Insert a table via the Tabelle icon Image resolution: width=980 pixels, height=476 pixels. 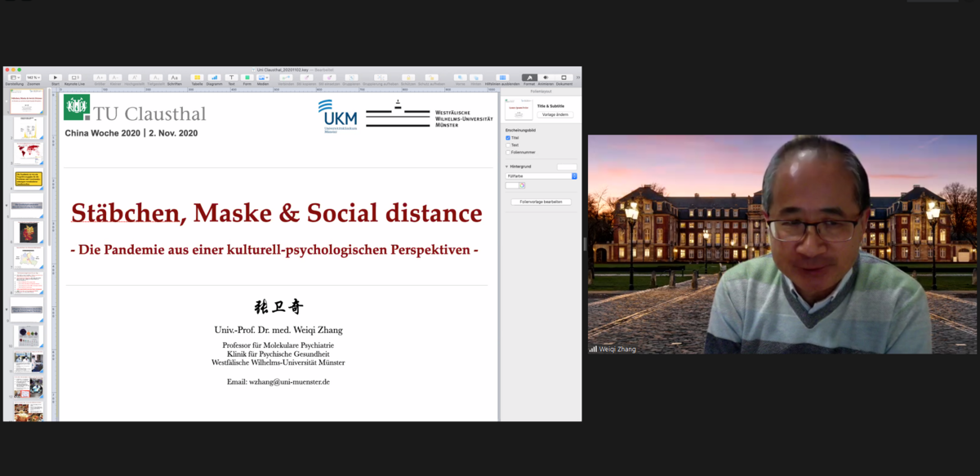197,78
